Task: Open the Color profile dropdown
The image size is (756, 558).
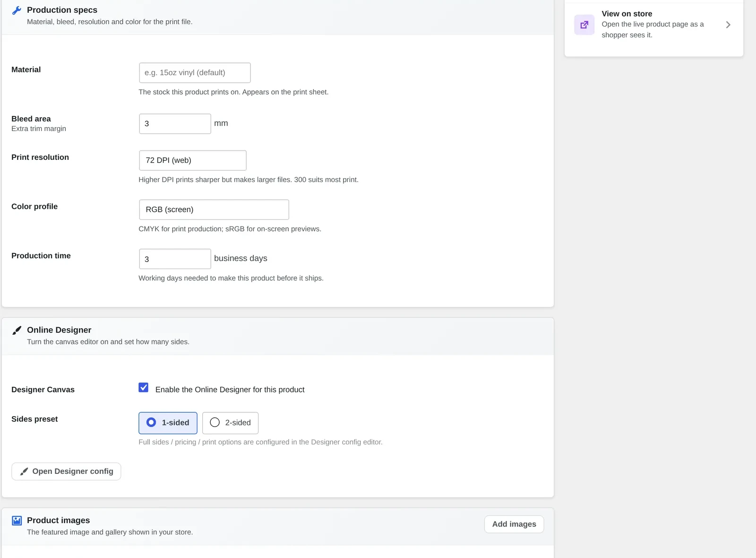Action: pos(214,209)
